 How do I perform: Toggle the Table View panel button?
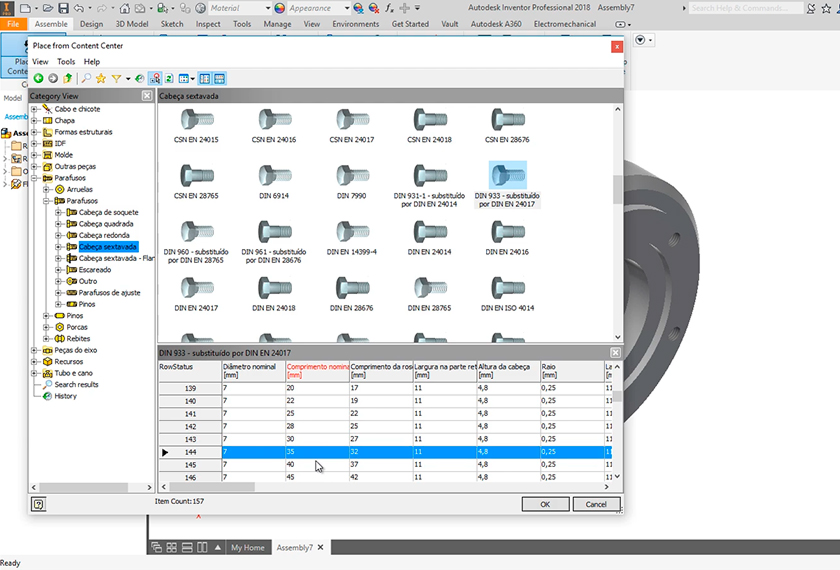click(x=219, y=78)
